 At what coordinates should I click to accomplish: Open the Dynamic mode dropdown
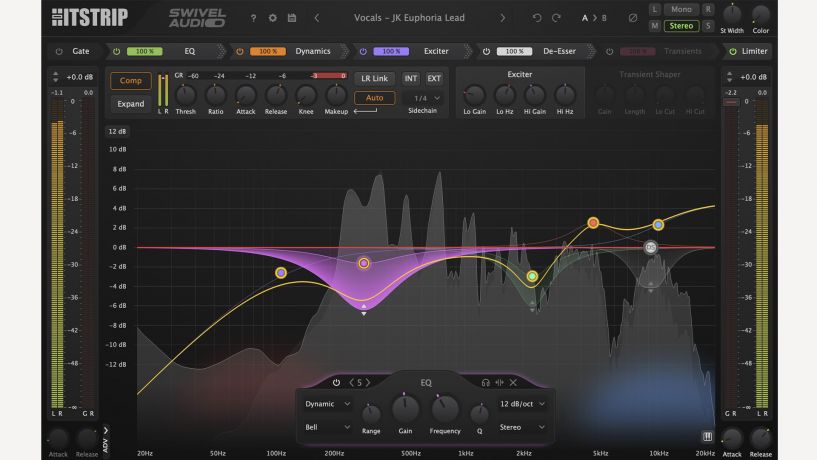(328, 404)
